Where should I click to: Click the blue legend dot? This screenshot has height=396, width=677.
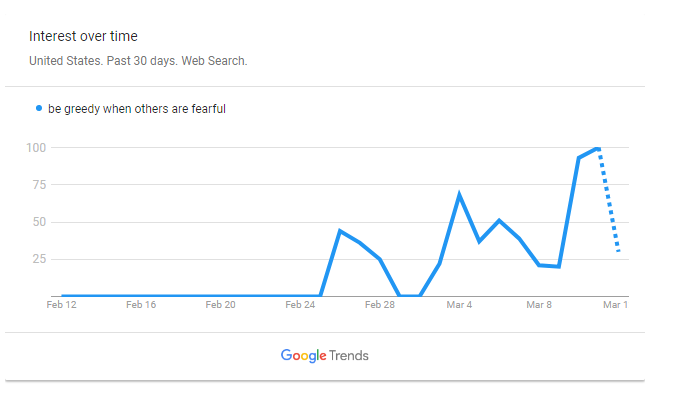(39, 108)
